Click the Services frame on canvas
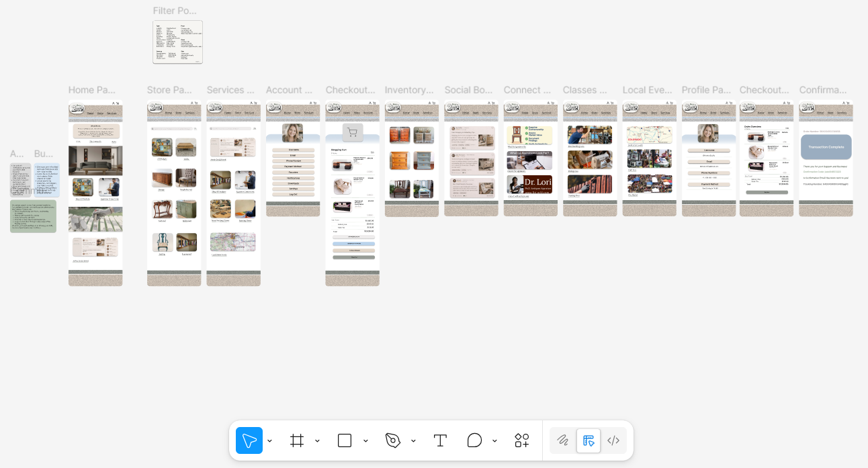868x468 pixels. click(x=233, y=193)
